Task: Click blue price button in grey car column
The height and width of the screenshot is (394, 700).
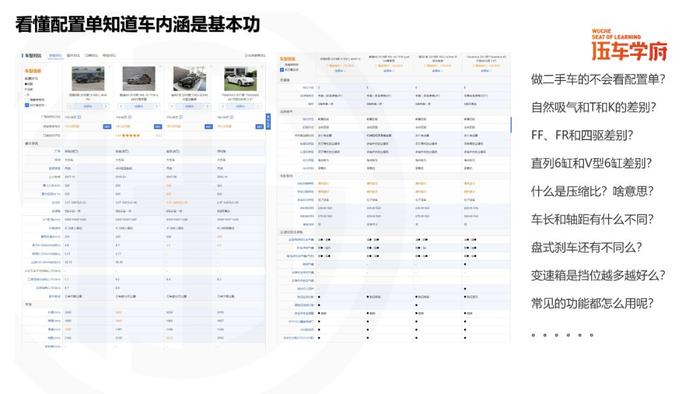Action: (x=158, y=127)
